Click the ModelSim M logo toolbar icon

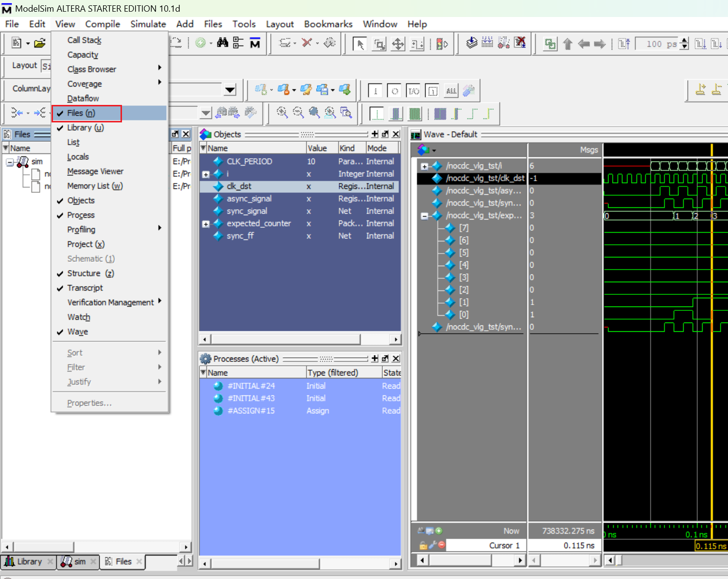point(255,43)
